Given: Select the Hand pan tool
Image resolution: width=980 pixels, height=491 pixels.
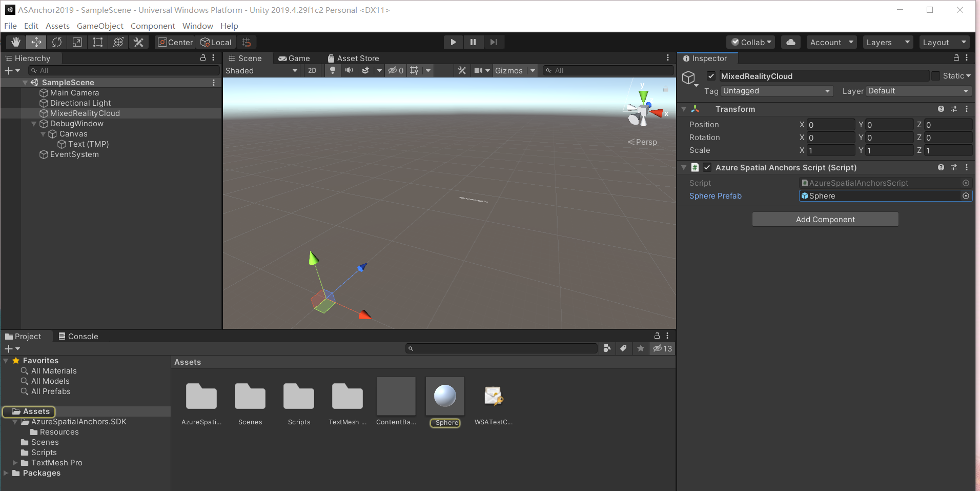Looking at the screenshot, I should 16,42.
